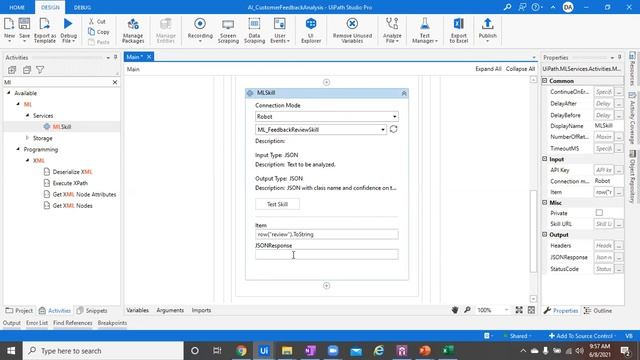
Task: Click Remove Unused Variables
Action: click(x=352, y=30)
